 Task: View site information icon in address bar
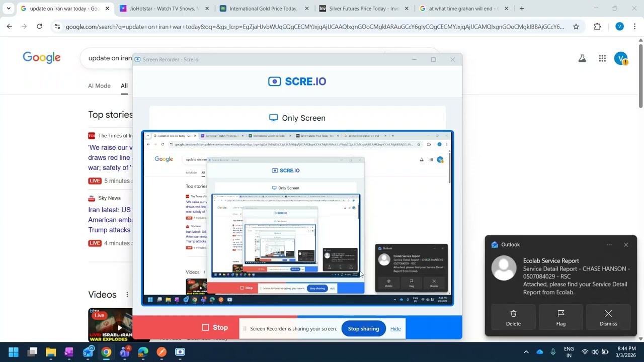[57, 27]
